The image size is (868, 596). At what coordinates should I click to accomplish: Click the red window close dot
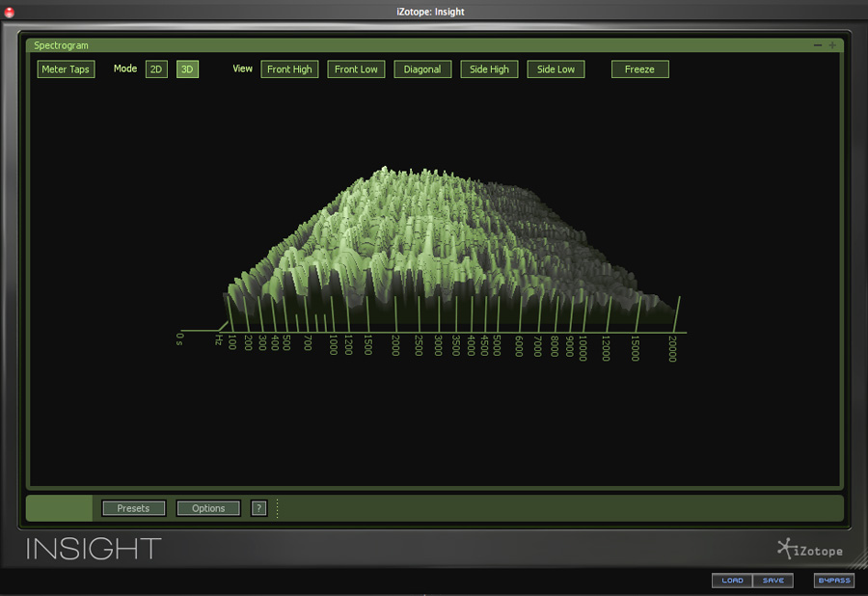pos(11,12)
